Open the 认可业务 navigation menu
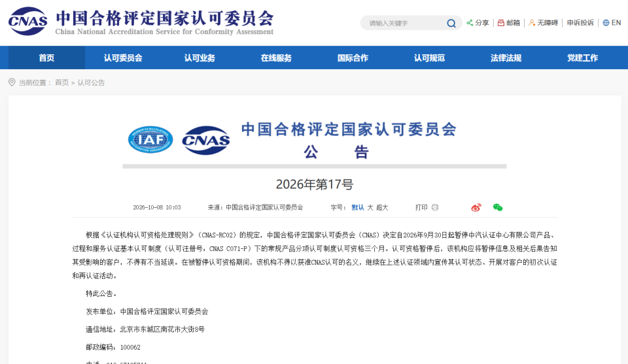 [x=200, y=58]
